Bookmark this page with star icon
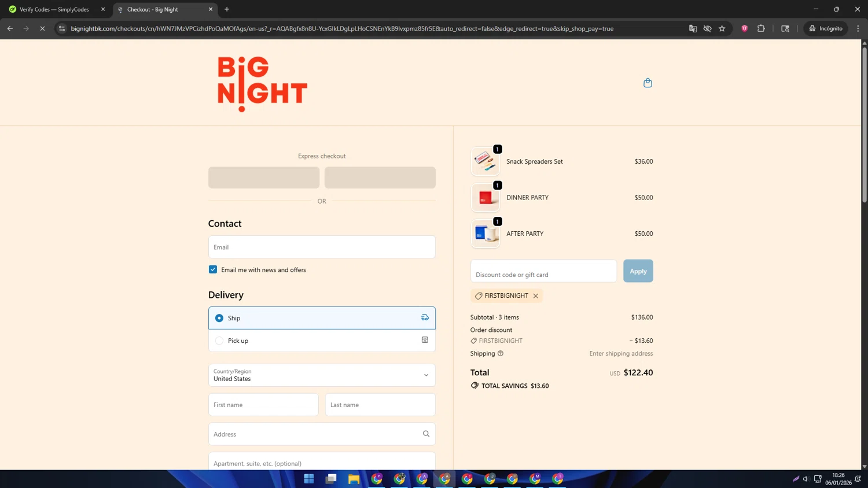 tap(722, 28)
